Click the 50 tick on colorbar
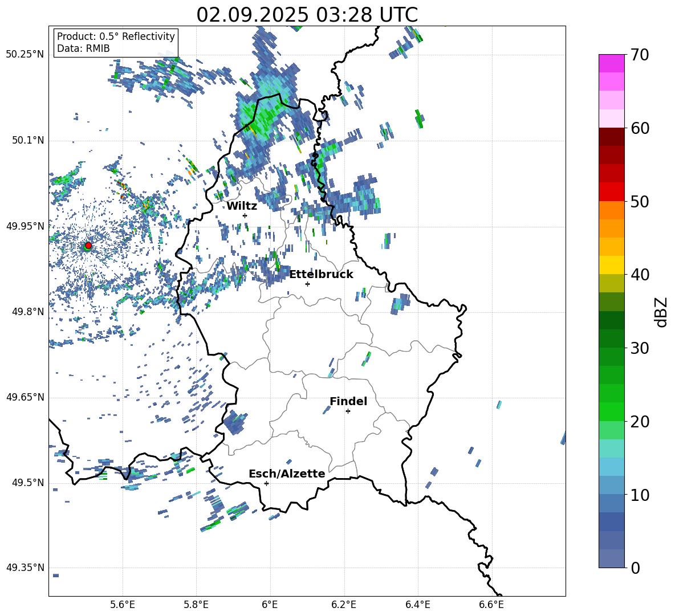675x616 pixels. pyautogui.click(x=640, y=201)
